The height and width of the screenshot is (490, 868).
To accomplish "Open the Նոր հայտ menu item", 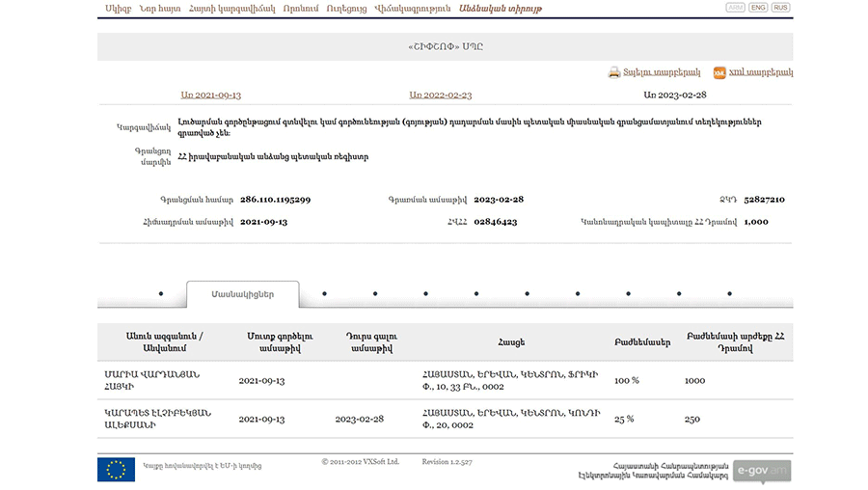I will click(160, 9).
